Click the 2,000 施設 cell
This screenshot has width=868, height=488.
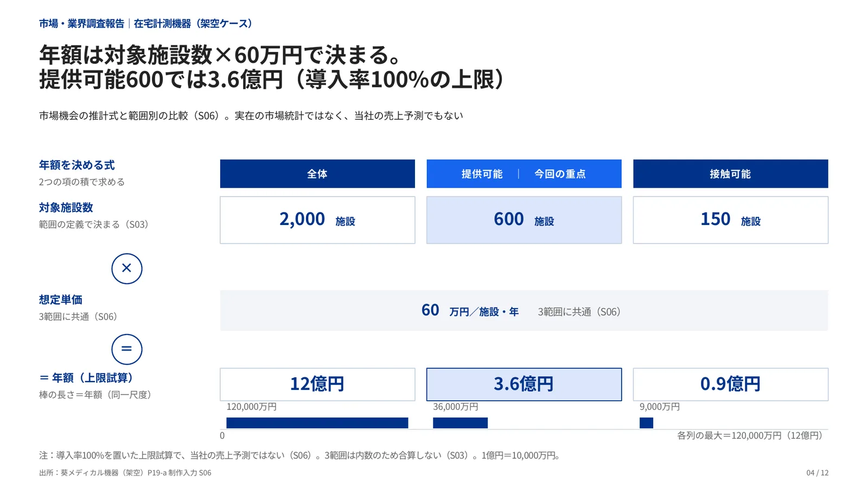coord(317,220)
